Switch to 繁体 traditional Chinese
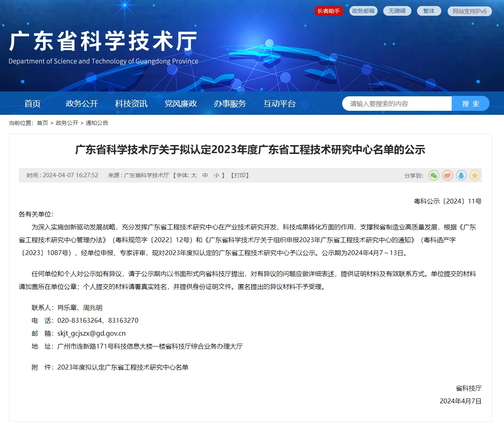This screenshot has height=440, width=504. point(429,11)
